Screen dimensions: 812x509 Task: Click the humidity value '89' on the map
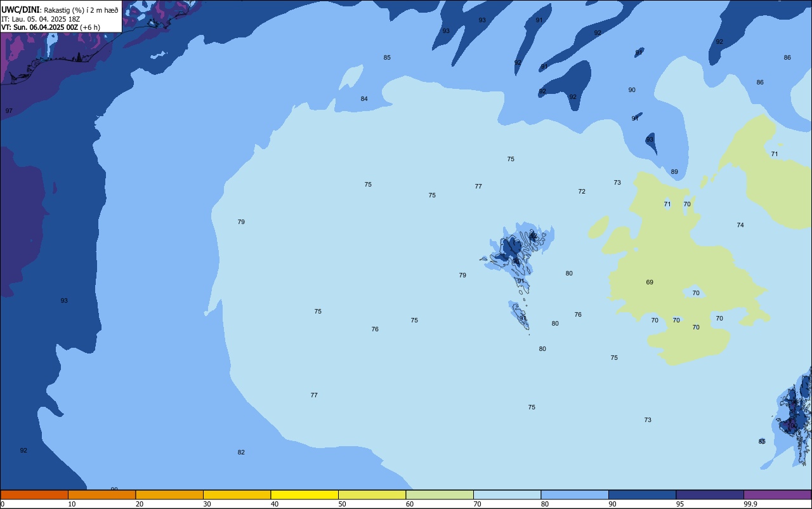coord(674,172)
